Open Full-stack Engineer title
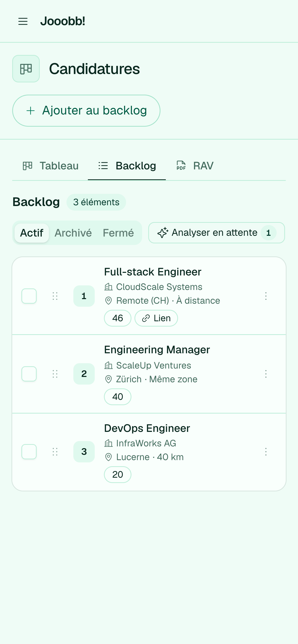Screen dimensions: 298x644 pos(153,272)
